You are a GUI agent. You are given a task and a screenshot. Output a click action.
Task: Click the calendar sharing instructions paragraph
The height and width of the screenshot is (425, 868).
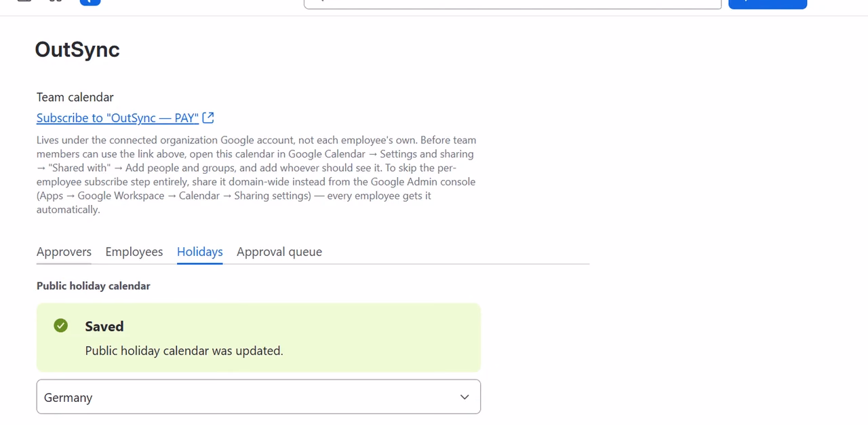(256, 174)
